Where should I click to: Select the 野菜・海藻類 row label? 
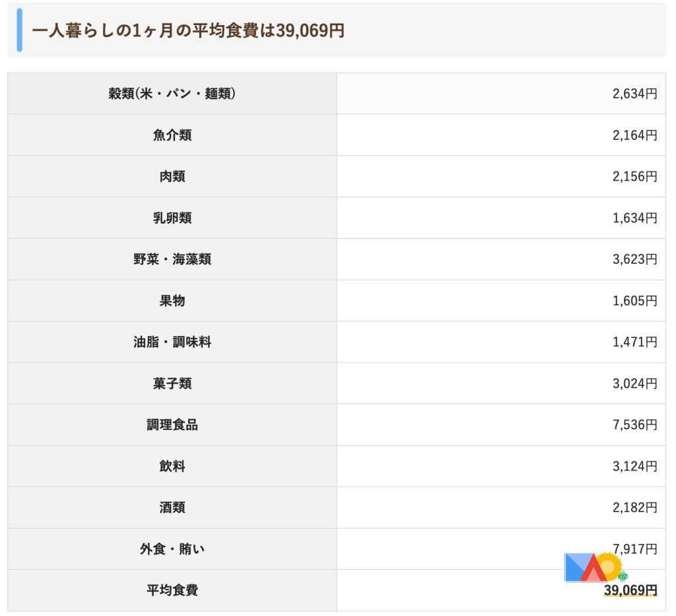click(x=172, y=259)
